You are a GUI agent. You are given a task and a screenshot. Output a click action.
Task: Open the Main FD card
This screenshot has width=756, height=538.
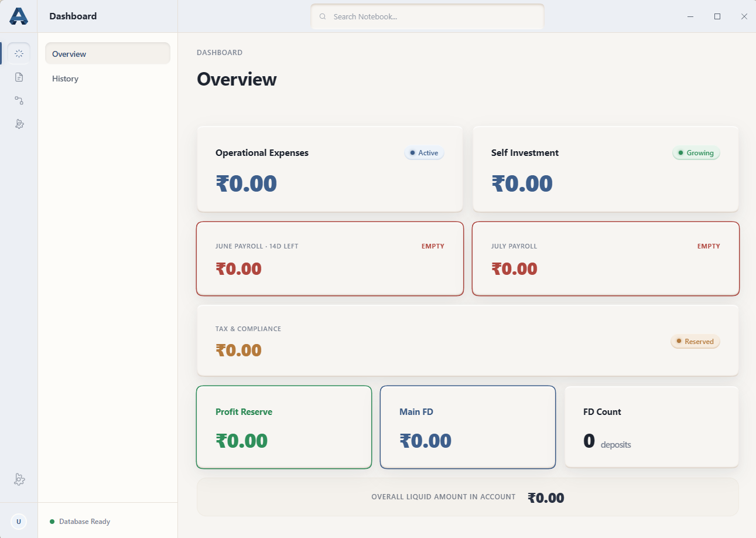[x=468, y=427]
